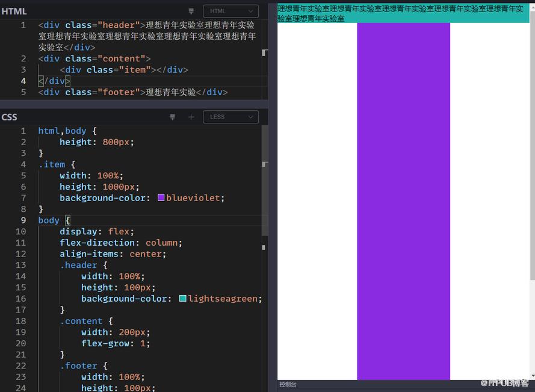Screen dimensions: 535x392
Task: Click the format brush icon in the HTML panel header
Action: 191,11
